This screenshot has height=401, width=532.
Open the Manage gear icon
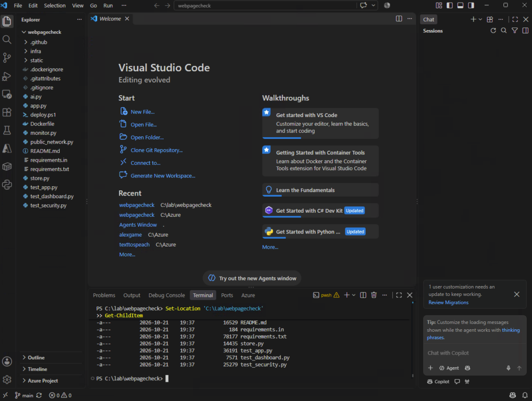pos(7,380)
